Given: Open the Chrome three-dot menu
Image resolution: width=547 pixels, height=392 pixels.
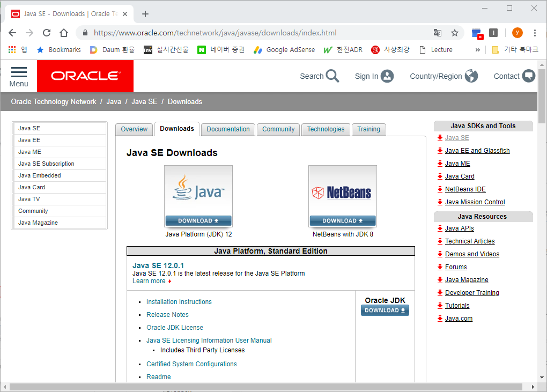Looking at the screenshot, I should pos(535,33).
